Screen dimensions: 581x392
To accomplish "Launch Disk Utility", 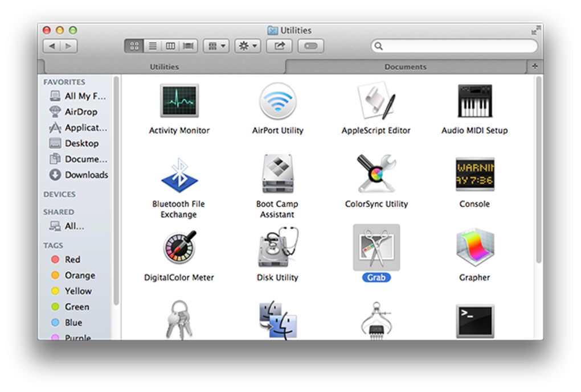I will (277, 249).
